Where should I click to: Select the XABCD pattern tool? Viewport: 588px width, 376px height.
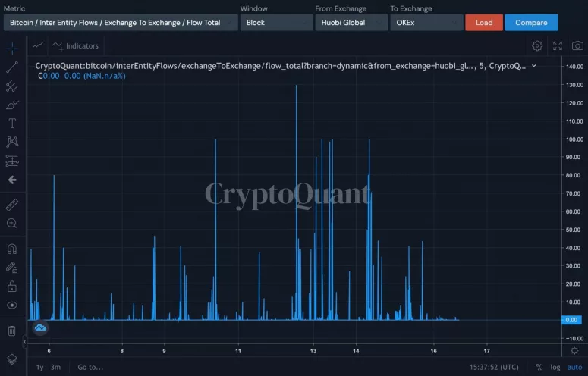(12, 142)
